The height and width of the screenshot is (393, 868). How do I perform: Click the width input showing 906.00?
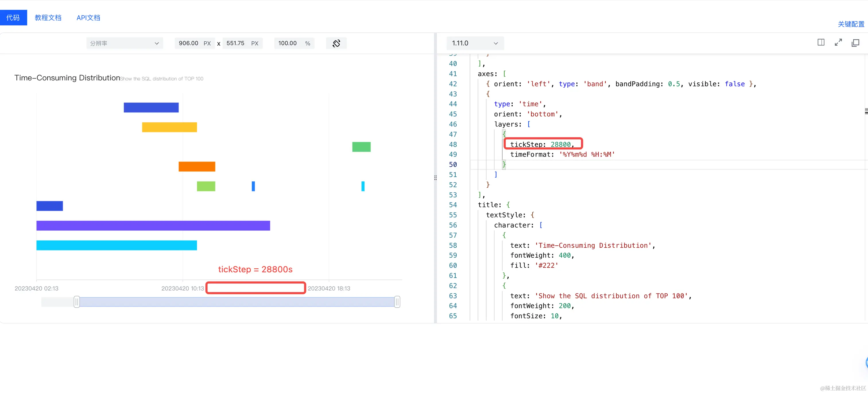(188, 43)
